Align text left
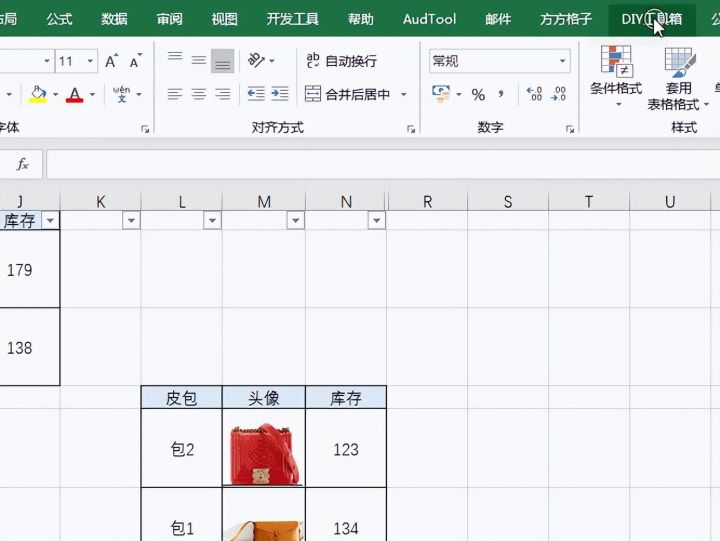Screen dimensions: 720x541 tap(175, 94)
